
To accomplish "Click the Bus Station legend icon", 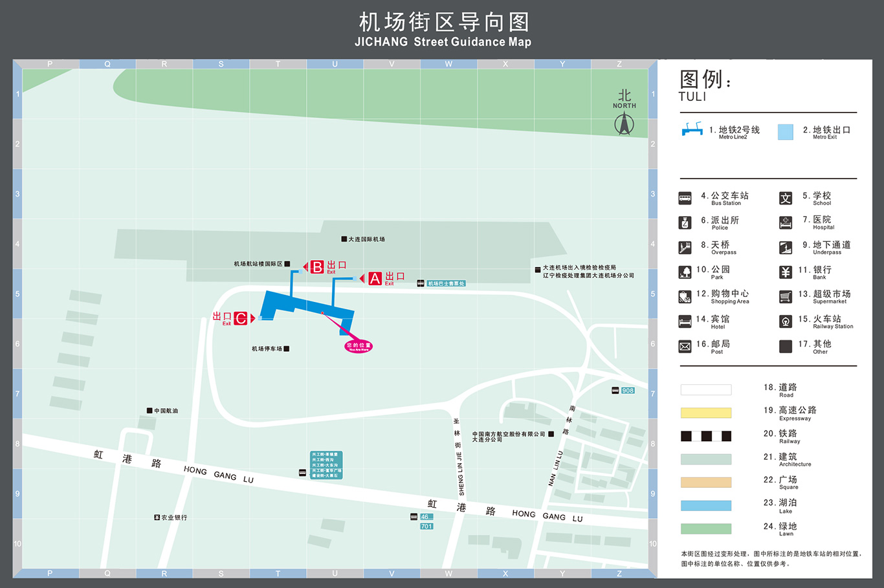I will coord(685,199).
